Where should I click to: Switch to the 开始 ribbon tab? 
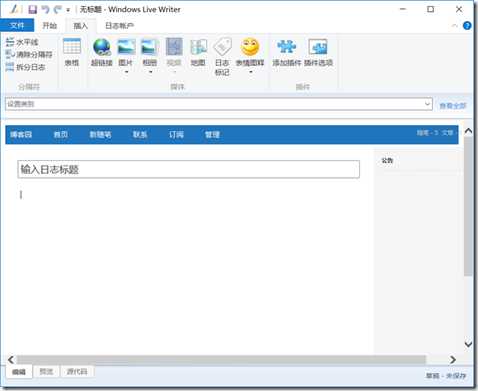(x=50, y=25)
